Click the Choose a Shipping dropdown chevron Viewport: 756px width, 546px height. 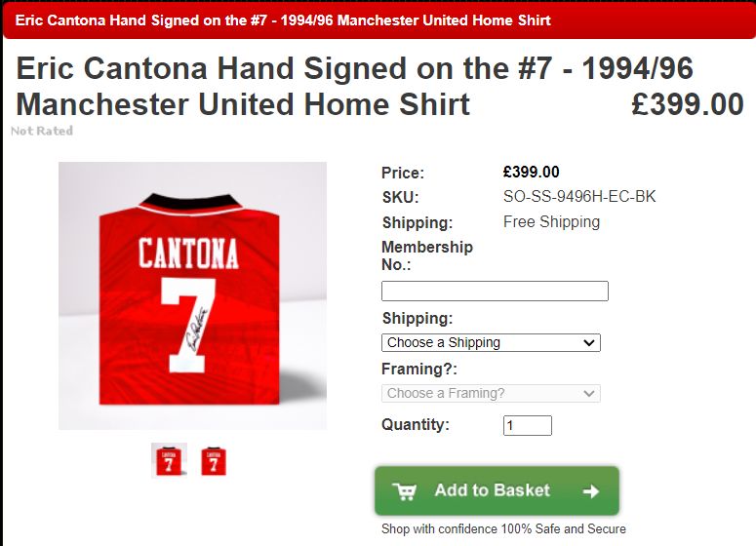pos(588,342)
